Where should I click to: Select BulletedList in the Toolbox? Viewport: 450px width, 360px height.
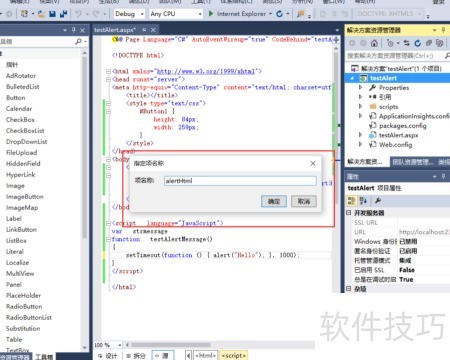tap(22, 87)
